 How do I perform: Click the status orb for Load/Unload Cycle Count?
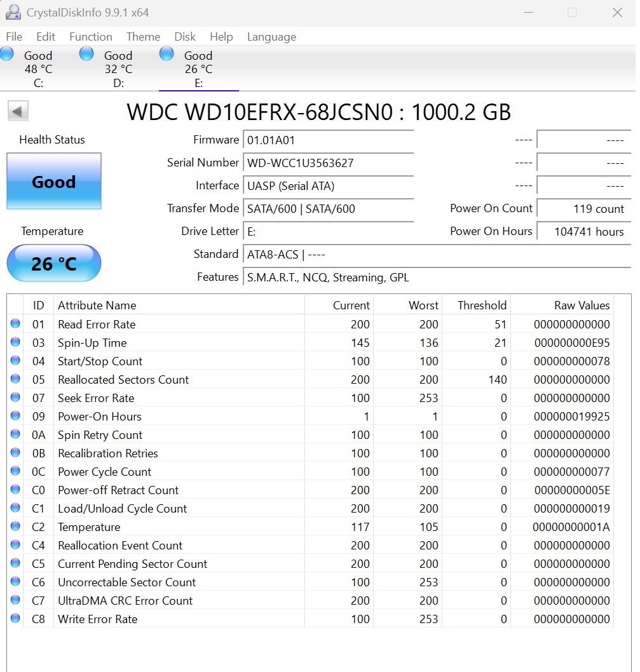click(15, 508)
